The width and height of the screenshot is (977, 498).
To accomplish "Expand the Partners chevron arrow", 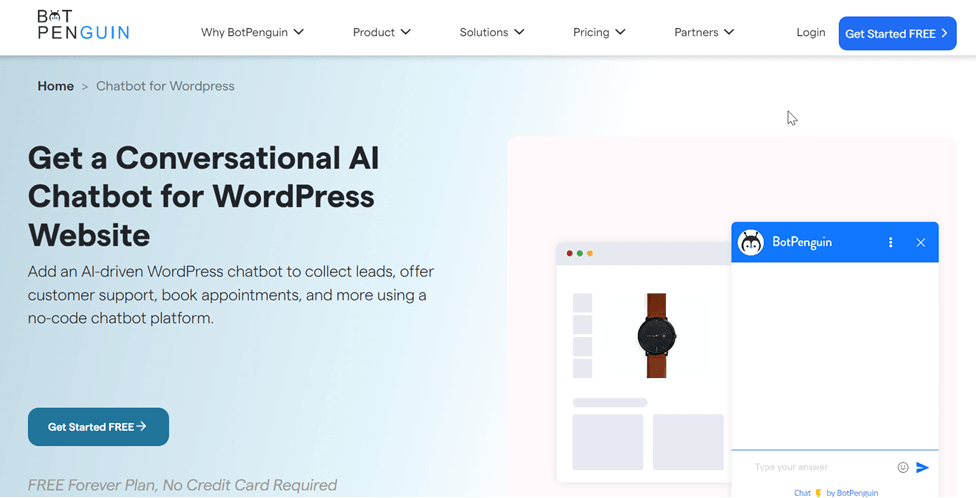I will (x=729, y=32).
